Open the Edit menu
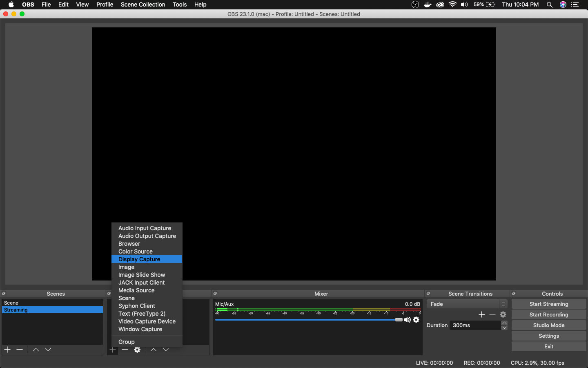The image size is (588, 368). (x=63, y=4)
